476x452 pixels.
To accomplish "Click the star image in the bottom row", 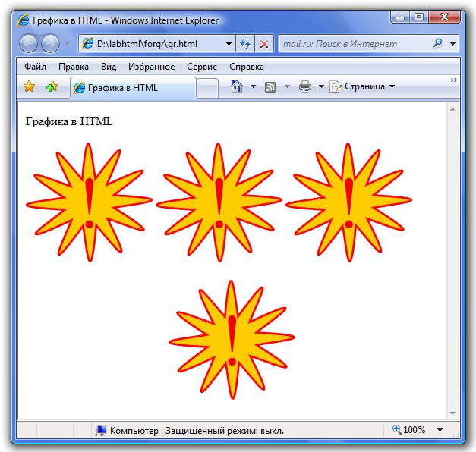I will 232,340.
